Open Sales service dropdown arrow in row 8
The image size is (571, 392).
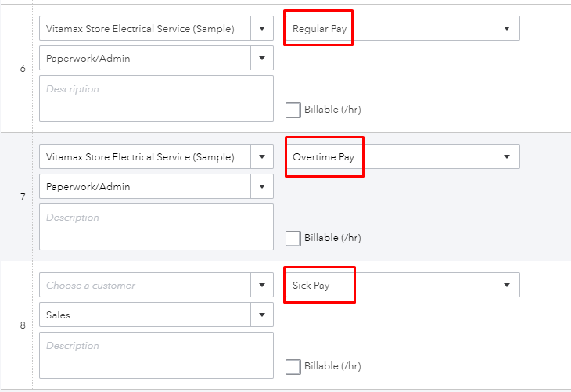(262, 315)
